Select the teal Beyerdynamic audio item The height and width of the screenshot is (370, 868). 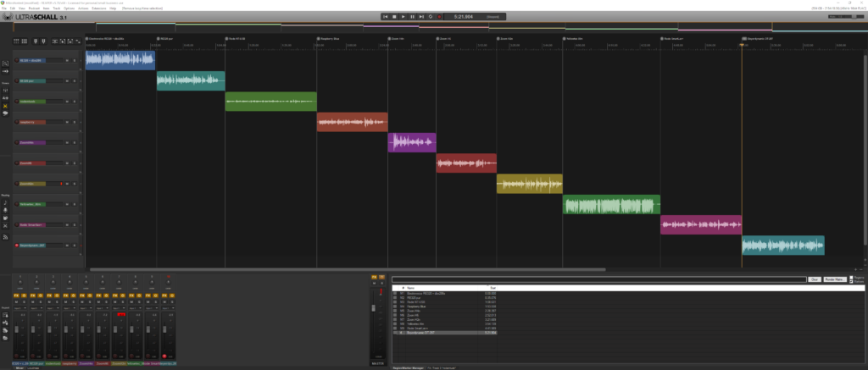point(783,246)
